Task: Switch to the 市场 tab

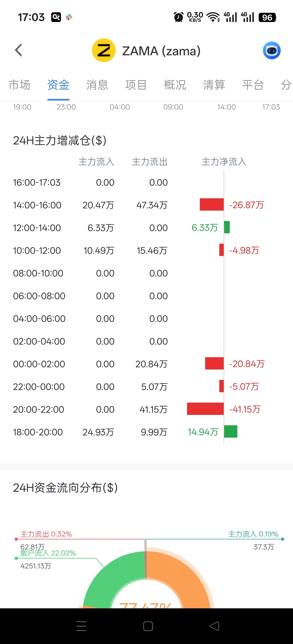Action: [19, 85]
